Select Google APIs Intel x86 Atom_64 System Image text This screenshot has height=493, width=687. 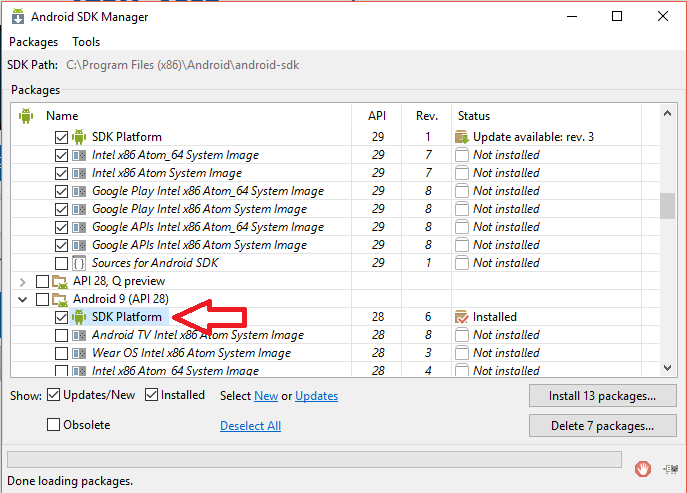(x=208, y=227)
